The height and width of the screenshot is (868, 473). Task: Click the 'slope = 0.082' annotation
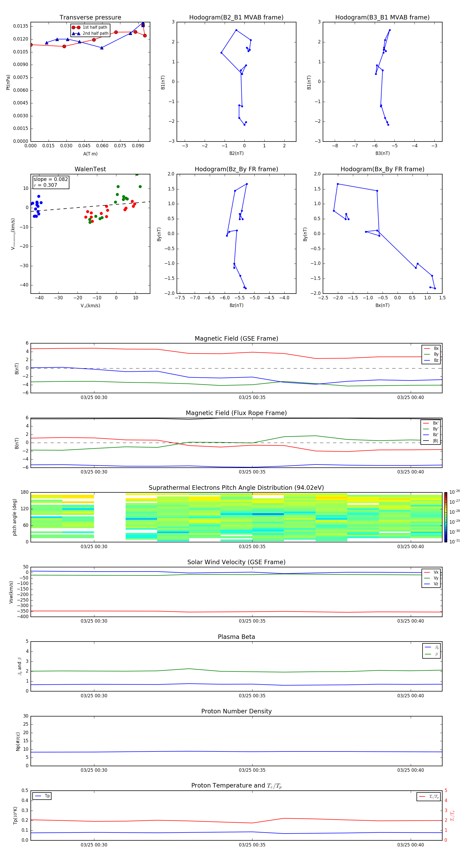pos(51,179)
